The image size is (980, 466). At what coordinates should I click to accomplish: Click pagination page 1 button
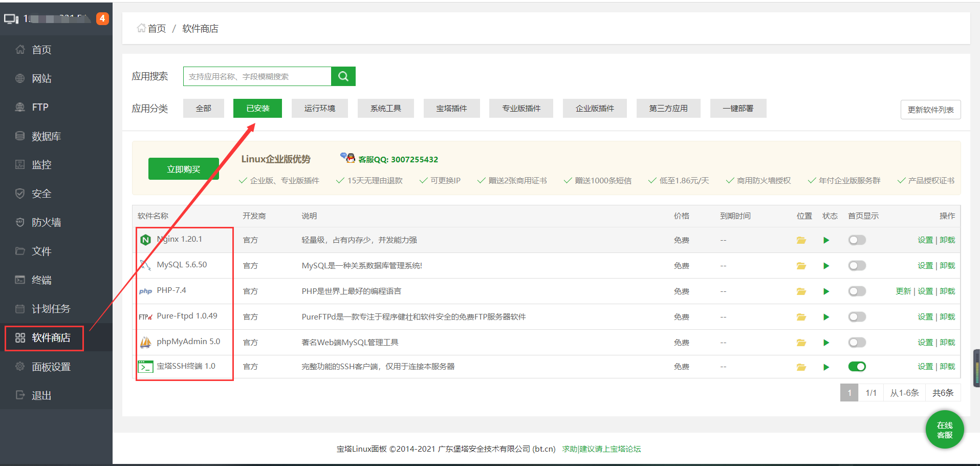click(849, 393)
